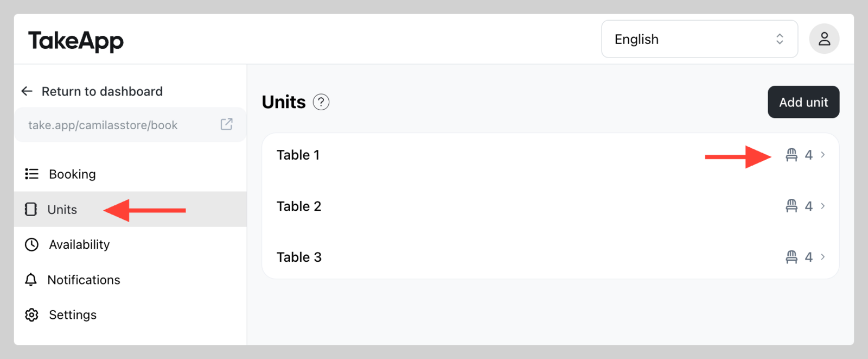Open the English language dropdown
This screenshot has height=359, width=868.
pos(699,39)
